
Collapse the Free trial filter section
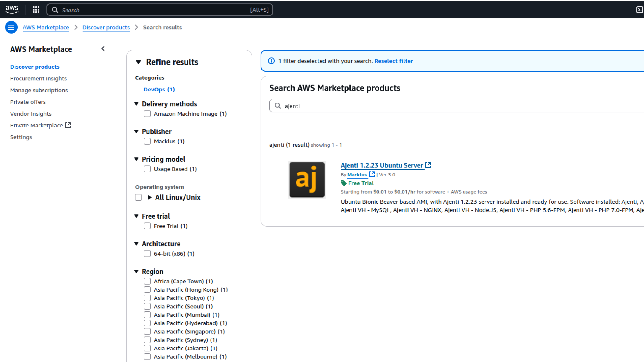tap(136, 216)
